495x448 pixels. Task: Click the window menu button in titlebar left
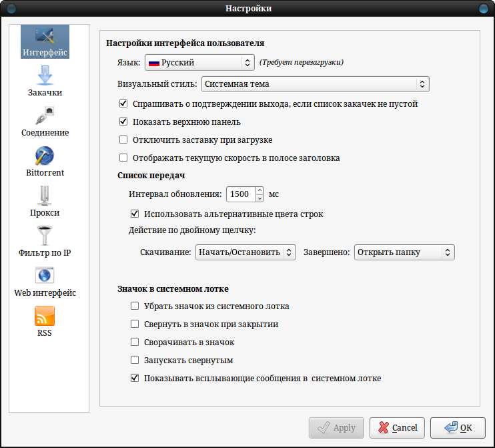tap(11, 8)
